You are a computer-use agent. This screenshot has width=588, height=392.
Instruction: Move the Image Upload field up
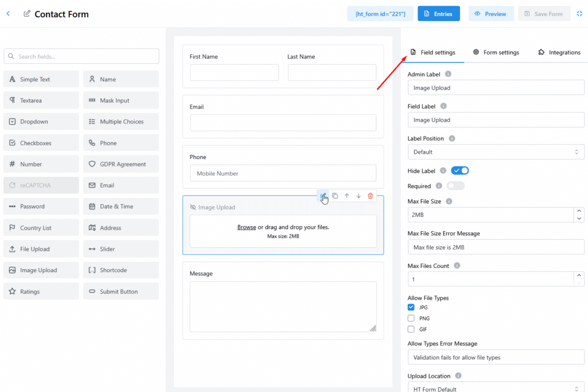pos(347,196)
